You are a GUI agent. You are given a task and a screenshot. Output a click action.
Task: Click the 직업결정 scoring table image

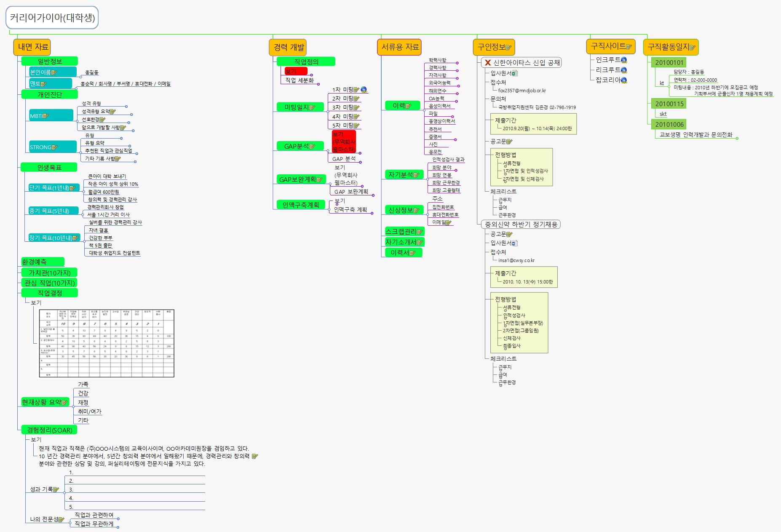pyautogui.click(x=107, y=343)
